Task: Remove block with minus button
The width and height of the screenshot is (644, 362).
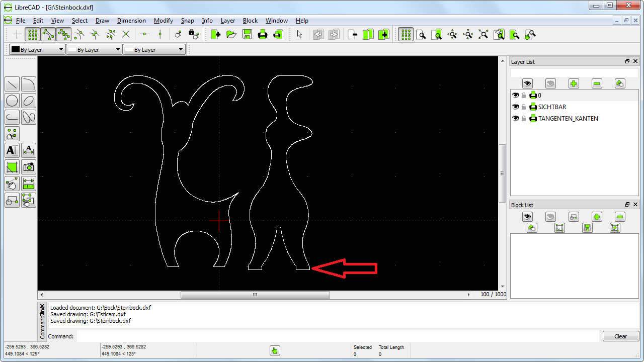Action: pos(620,217)
